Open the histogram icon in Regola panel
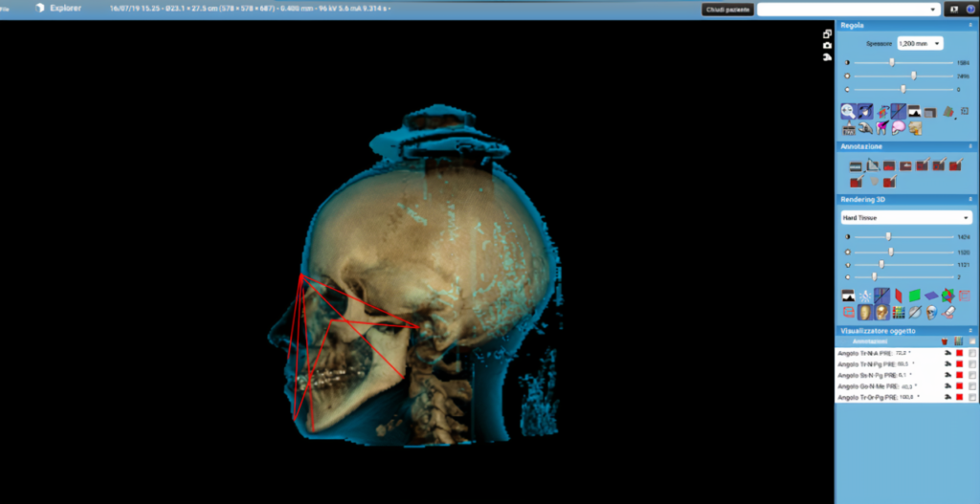Image resolution: width=980 pixels, height=504 pixels. click(x=914, y=112)
